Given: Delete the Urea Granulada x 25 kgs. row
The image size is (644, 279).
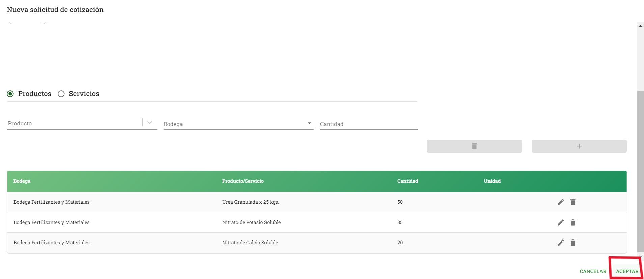Looking at the screenshot, I should pos(573,202).
